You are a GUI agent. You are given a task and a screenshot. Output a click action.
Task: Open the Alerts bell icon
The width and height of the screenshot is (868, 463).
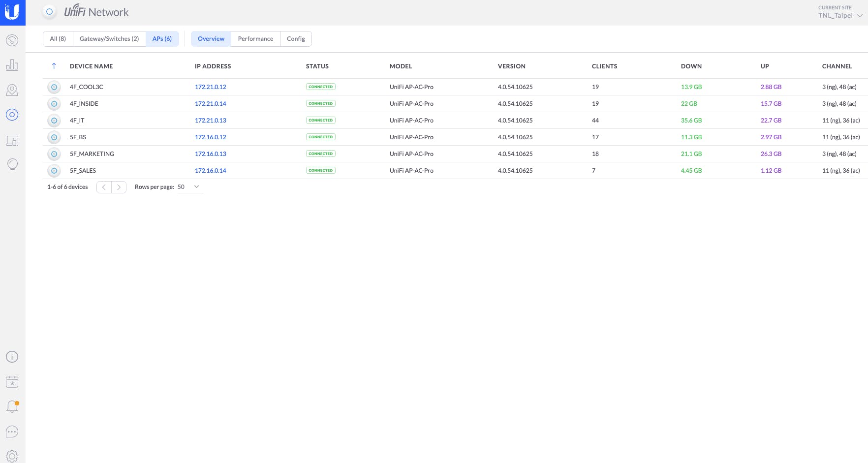(x=12, y=406)
